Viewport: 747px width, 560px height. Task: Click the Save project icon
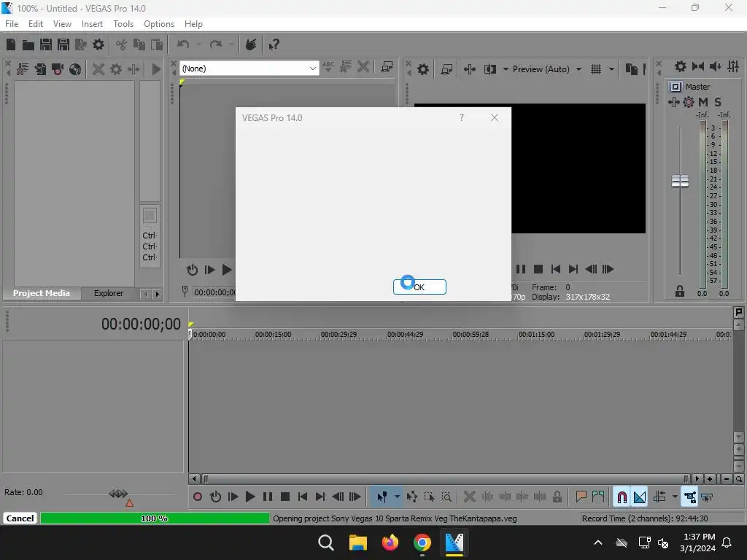(x=46, y=44)
